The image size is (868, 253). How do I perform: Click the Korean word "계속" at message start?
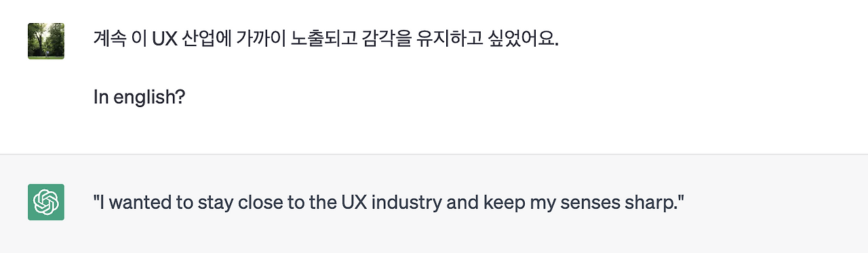[x=109, y=39]
